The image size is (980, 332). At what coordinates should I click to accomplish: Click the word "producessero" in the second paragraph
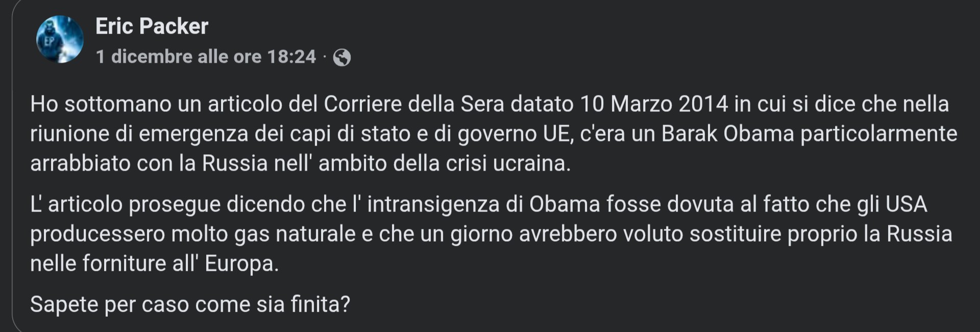[97, 234]
